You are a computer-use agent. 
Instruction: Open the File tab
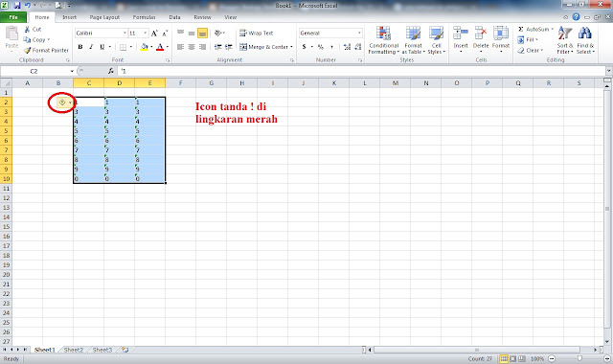point(13,17)
